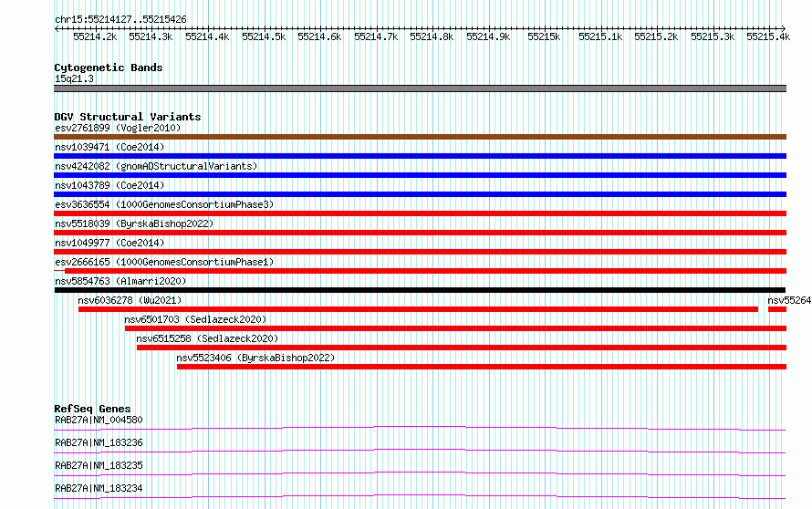The image size is (812, 509).
Task: Open variant nsv1039471 (Coe2014) label
Action: (109, 147)
